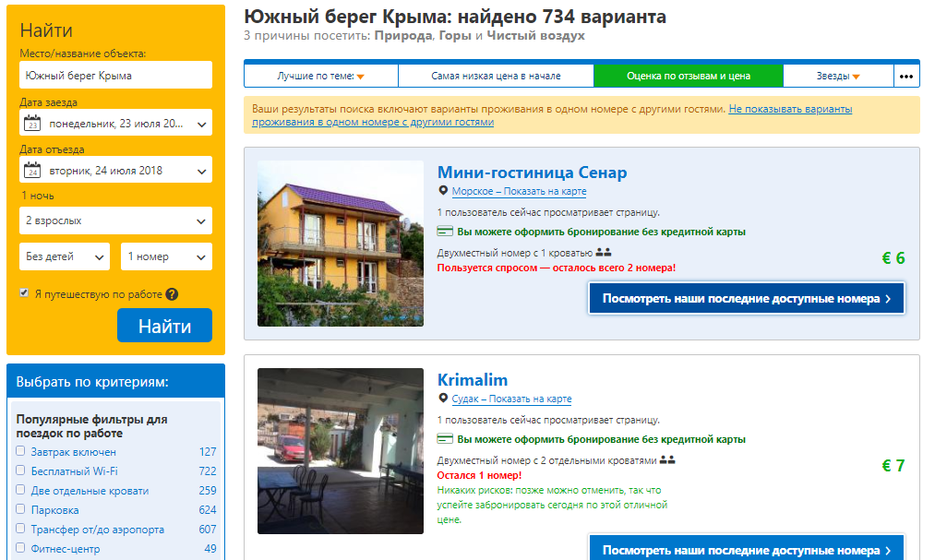Viewport: 935px width, 560px height.
Task: Click the Мини-гостиница Сенар photo thumbnail
Action: click(x=339, y=244)
